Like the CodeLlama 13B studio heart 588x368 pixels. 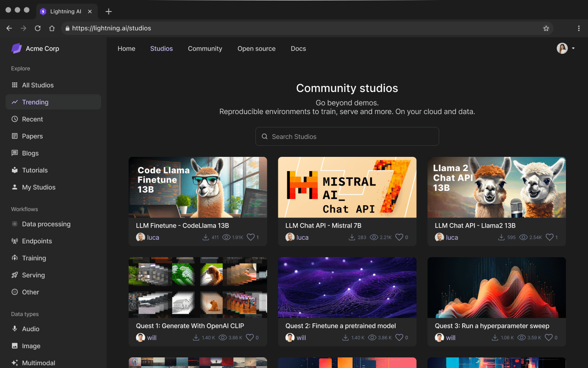point(251,237)
